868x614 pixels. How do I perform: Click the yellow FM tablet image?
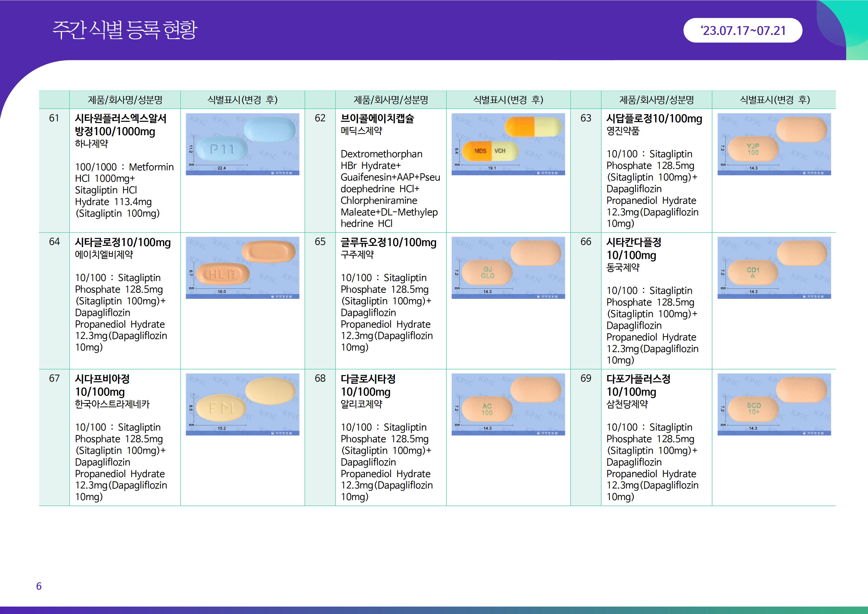pos(242,404)
